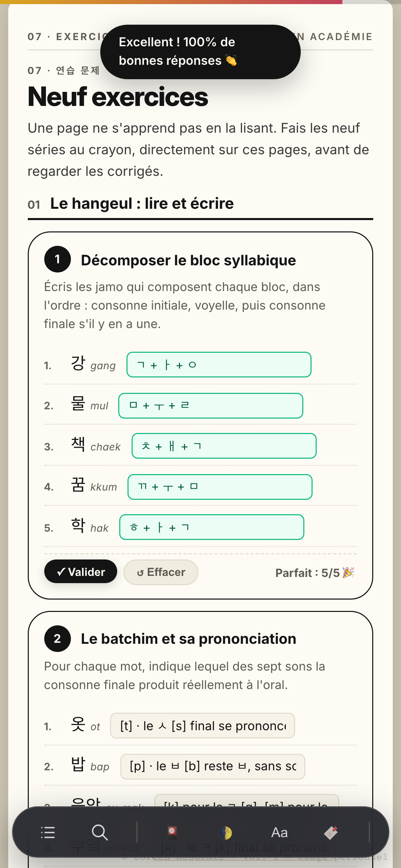The width and height of the screenshot is (401, 868).
Task: Open the dropdown answer for 밥 bap
Action: tap(213, 767)
